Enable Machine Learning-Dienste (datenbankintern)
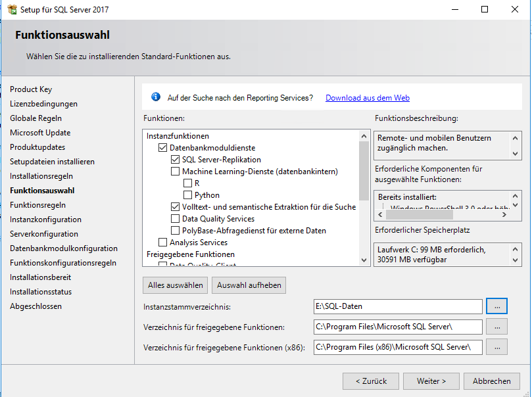532x397 pixels. (175, 172)
